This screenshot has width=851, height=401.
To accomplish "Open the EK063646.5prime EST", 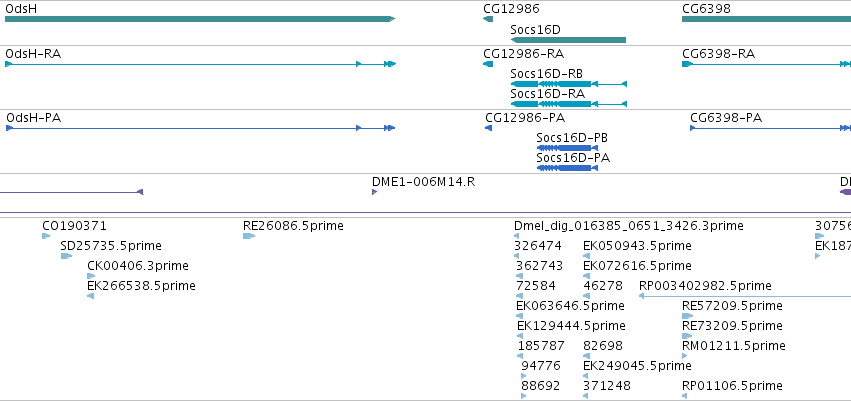I will [519, 316].
